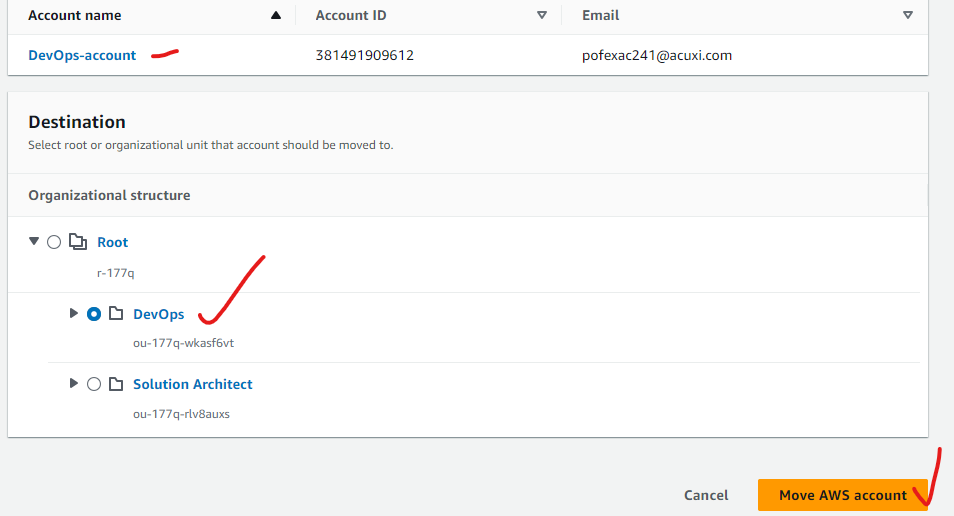Select the Root radio button

(54, 242)
